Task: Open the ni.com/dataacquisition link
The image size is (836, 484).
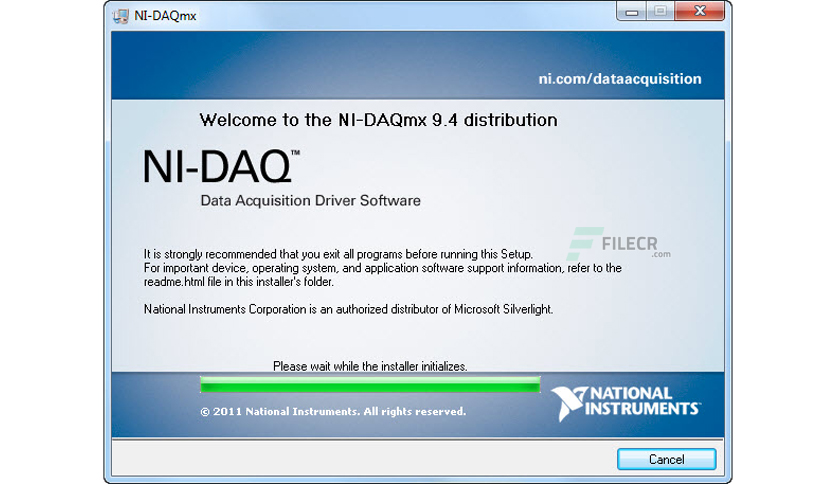Action: [620, 79]
